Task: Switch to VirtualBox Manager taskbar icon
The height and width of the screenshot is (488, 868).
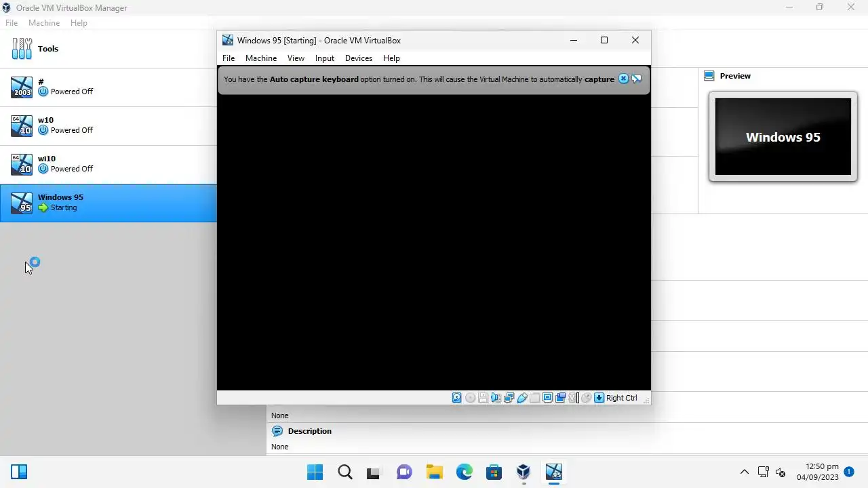Action: [524, 472]
